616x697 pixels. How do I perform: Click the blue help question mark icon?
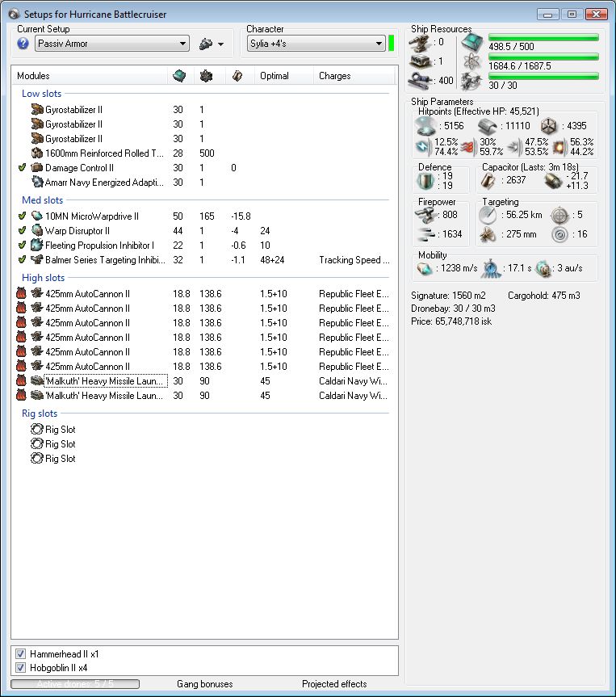[x=23, y=44]
